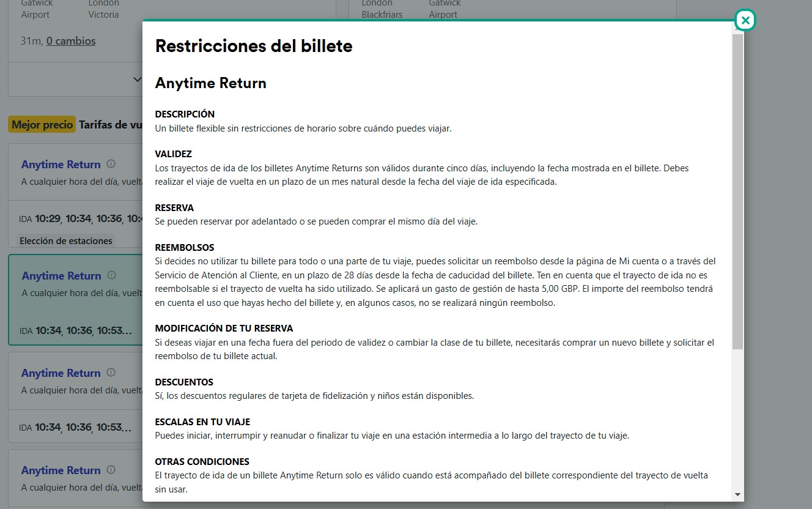Click the 'Elección de estaciones' label
812x509 pixels.
pos(66,240)
